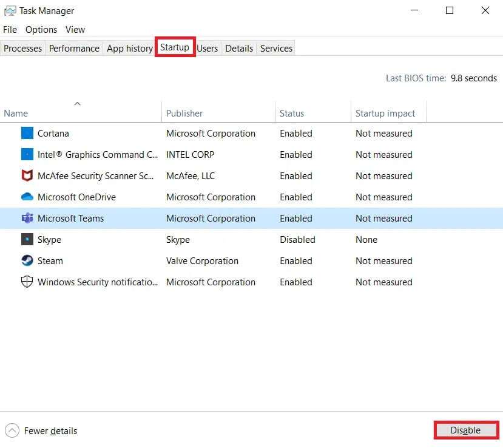This screenshot has width=503, height=448.
Task: Click Microsoft Corporation publisher in Cortana row
Action: 211,133
